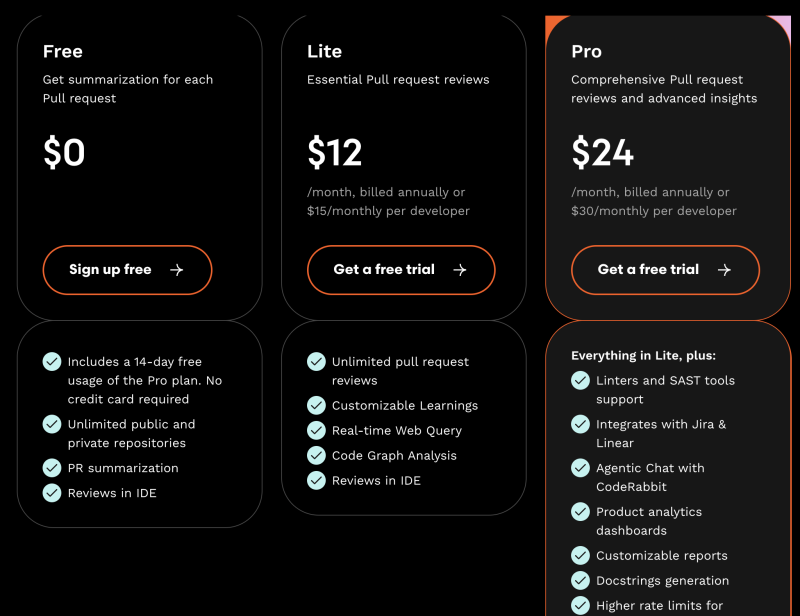Click the checkmark next to Docstrings generation
Image resolution: width=800 pixels, height=616 pixels.
pyautogui.click(x=580, y=580)
